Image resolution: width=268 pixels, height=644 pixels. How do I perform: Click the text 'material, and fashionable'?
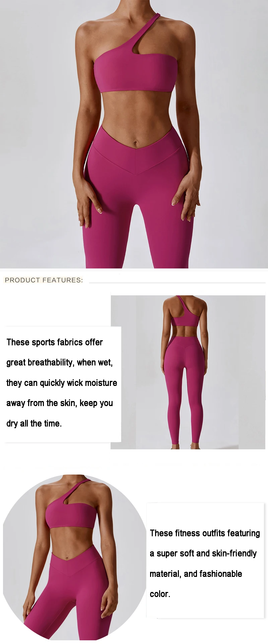pyautogui.click(x=196, y=574)
